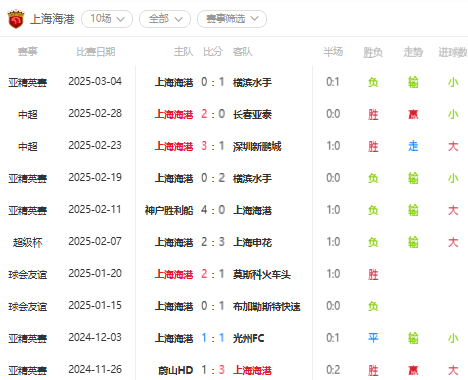468x380 pixels.
Task: Open 长春亚泰 away team link
Action: (252, 114)
